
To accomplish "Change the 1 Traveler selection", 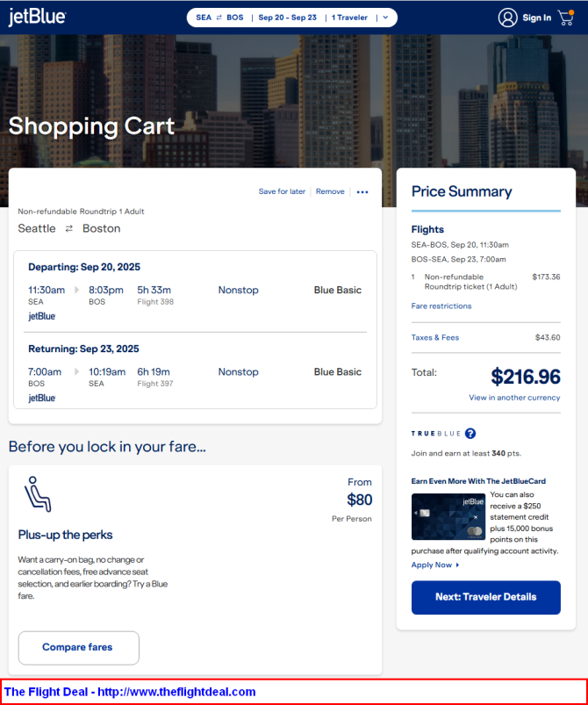I will (x=349, y=18).
